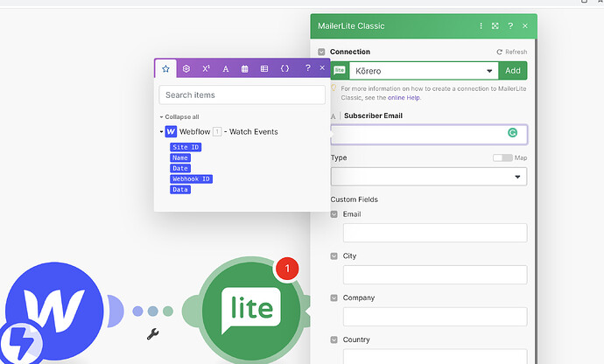
Task: Open MailerLite Classic options menu
Action: pyautogui.click(x=481, y=25)
